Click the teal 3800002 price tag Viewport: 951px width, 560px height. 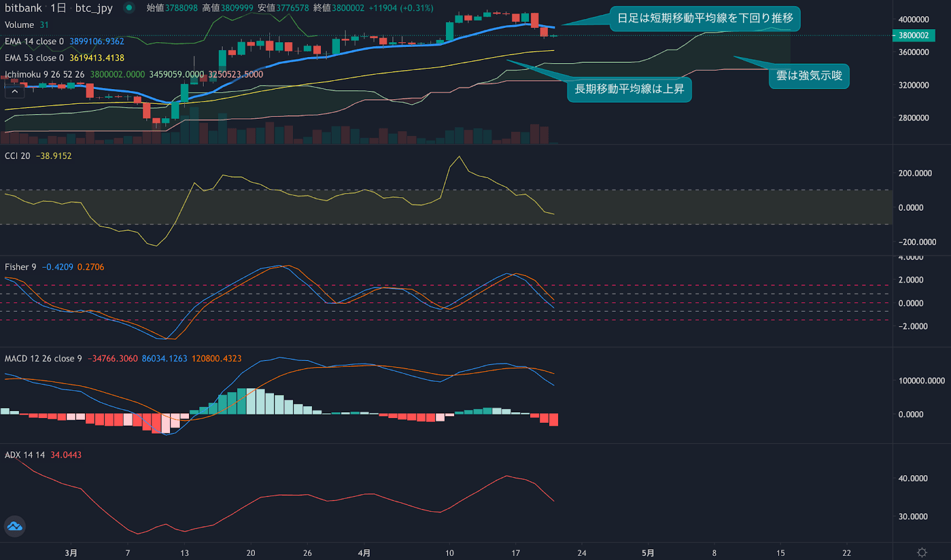(913, 36)
